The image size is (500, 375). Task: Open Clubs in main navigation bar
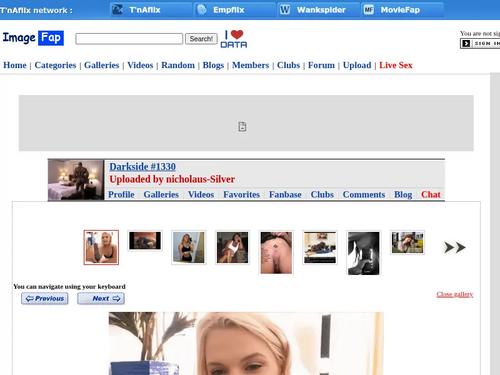coord(288,65)
